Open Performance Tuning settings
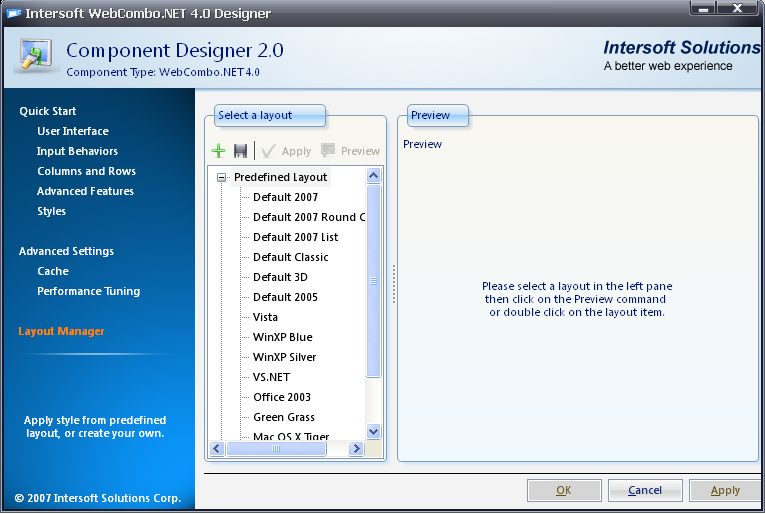 (x=88, y=291)
